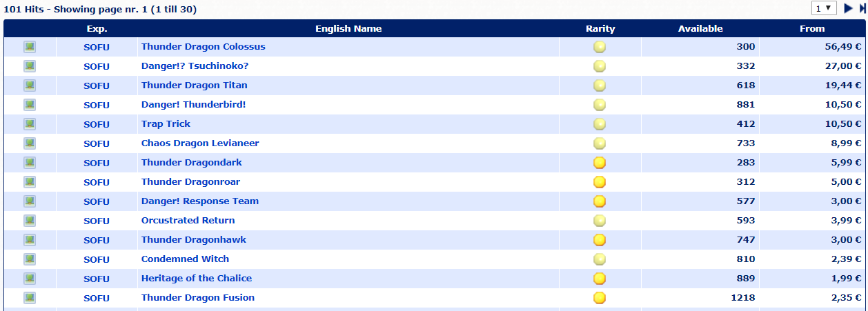Viewport: 868px width, 311px height.
Task: Open the page number dropdown
Action: point(825,8)
